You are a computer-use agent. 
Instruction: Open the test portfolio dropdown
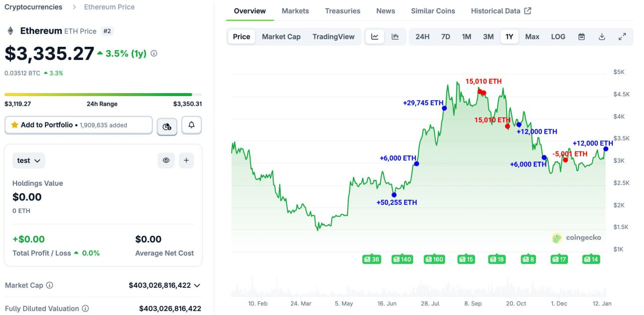pos(29,160)
